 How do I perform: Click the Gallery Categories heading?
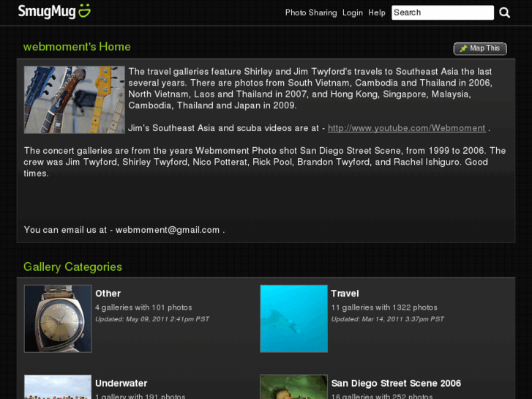pos(72,267)
